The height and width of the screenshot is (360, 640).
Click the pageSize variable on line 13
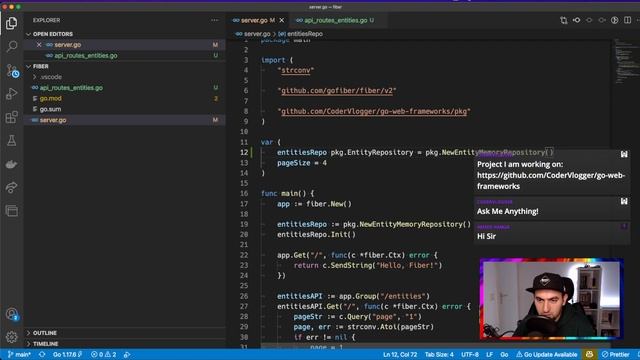tap(293, 163)
